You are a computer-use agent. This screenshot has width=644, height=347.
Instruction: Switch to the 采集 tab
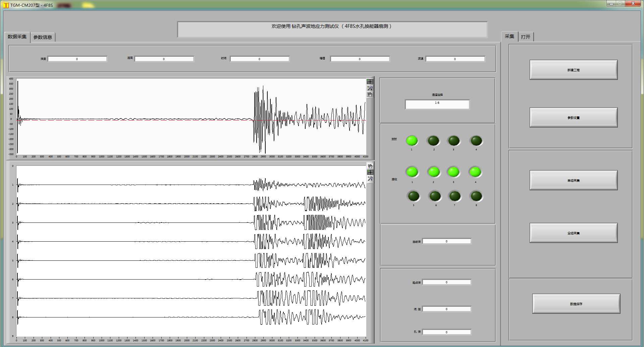pos(509,36)
